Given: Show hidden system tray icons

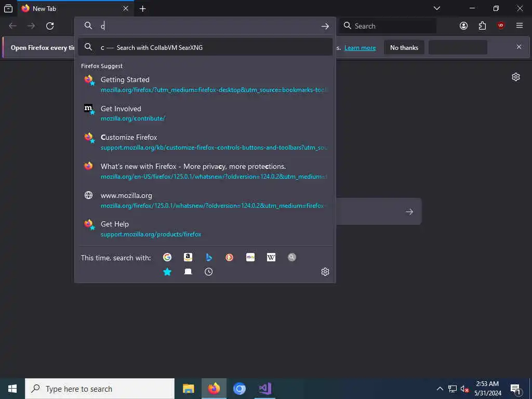Looking at the screenshot, I should (440, 389).
